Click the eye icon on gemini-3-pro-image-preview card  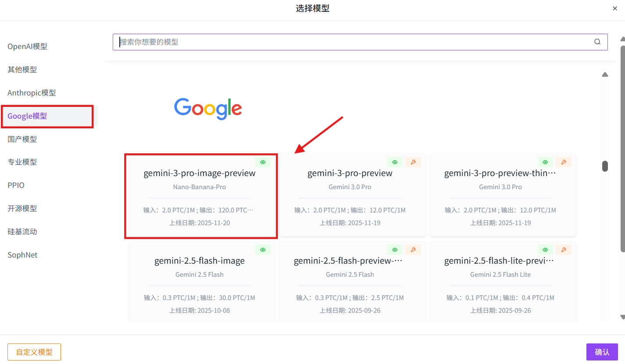[263, 162]
